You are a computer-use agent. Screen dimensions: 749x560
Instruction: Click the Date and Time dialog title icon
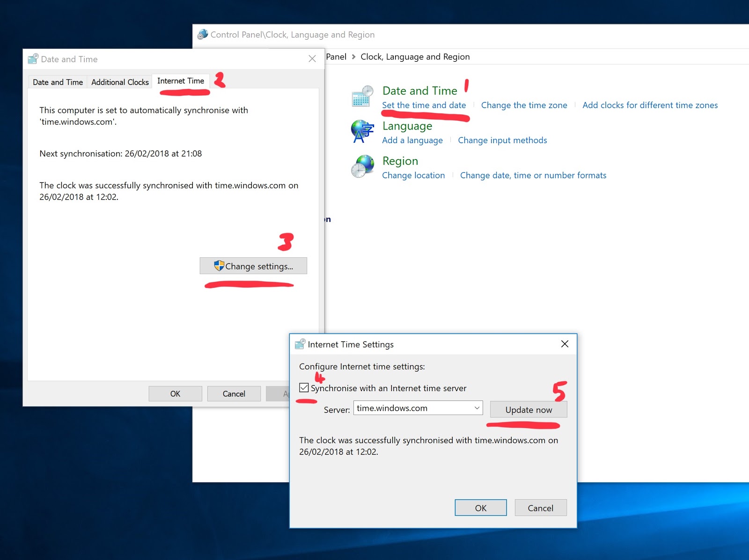[x=33, y=59]
